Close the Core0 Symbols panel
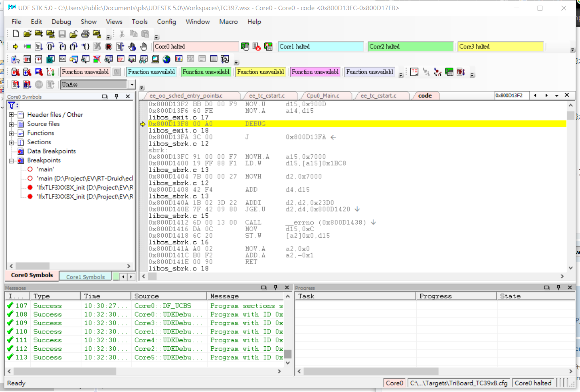The width and height of the screenshot is (580, 392). pos(128,97)
